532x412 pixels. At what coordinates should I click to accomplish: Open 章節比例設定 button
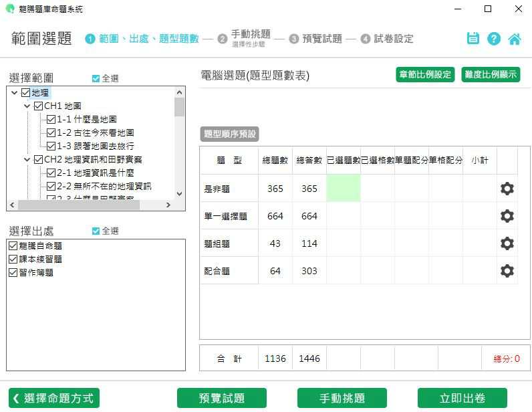pos(425,74)
